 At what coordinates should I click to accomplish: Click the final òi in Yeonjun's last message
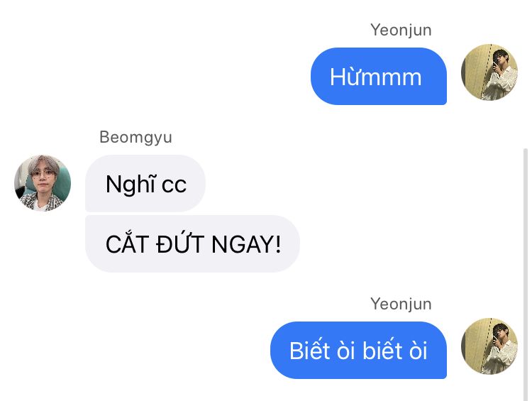(x=418, y=351)
